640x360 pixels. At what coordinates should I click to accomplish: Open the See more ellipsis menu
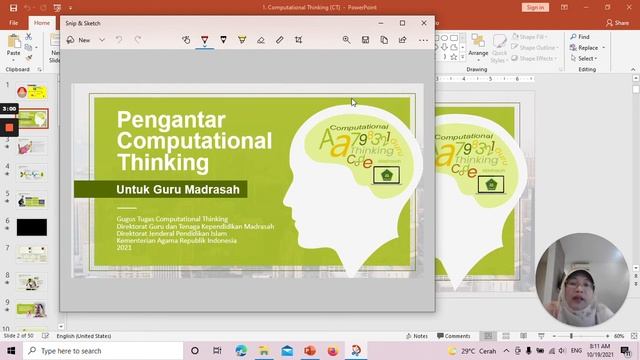pyautogui.click(x=423, y=40)
